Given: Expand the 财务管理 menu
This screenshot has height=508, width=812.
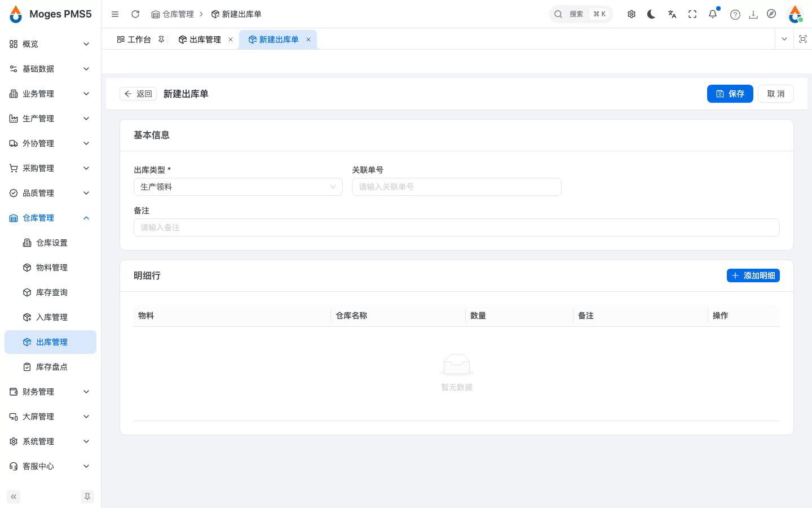Looking at the screenshot, I should pyautogui.click(x=50, y=392).
